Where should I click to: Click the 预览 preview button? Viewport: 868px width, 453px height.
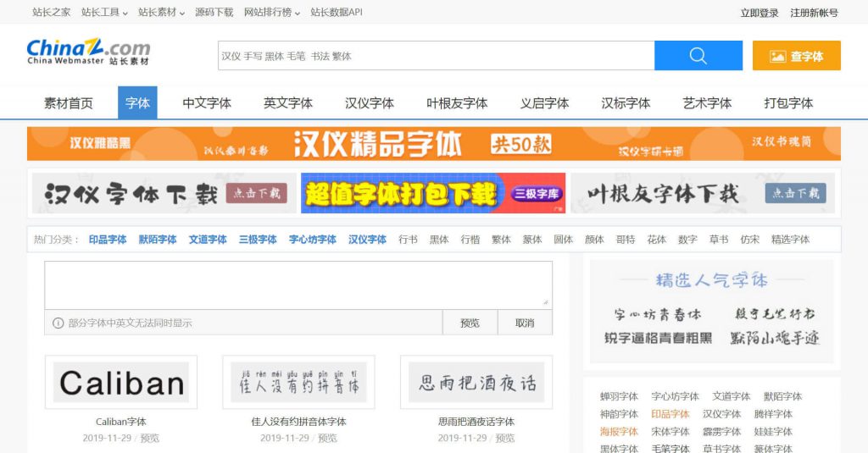(470, 323)
